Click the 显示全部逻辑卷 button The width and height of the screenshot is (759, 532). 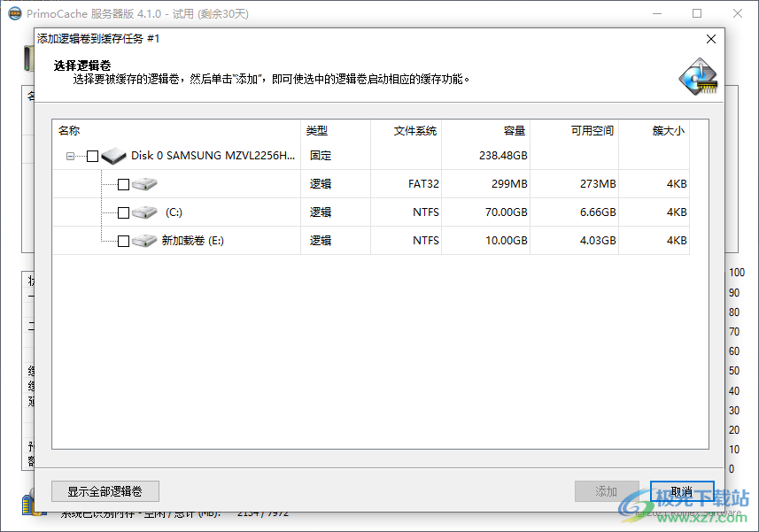click(x=105, y=491)
